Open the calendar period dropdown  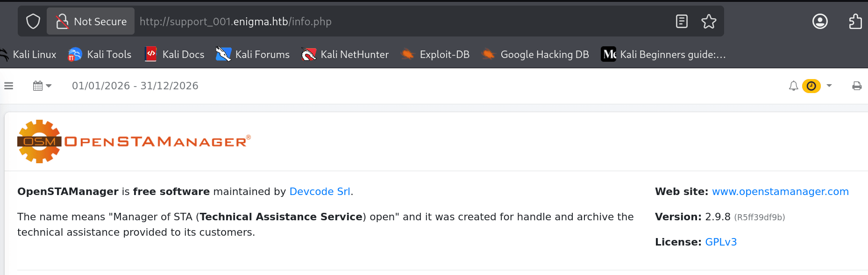click(42, 86)
